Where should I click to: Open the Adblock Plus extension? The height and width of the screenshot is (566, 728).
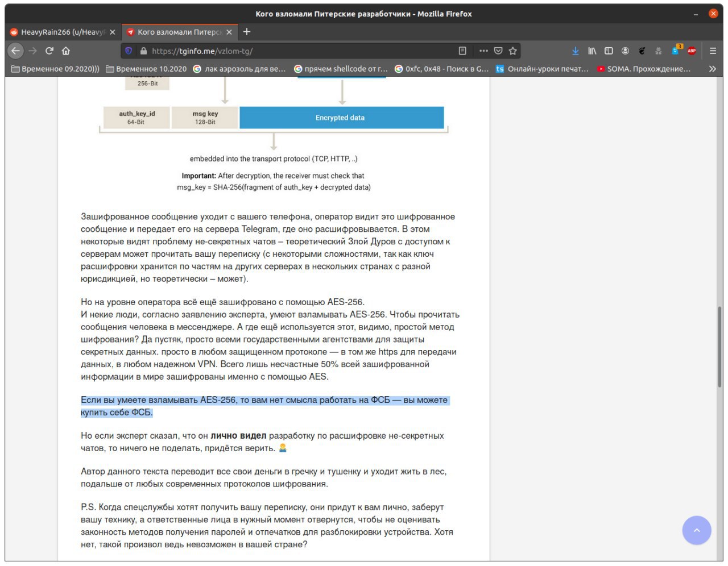tap(692, 51)
